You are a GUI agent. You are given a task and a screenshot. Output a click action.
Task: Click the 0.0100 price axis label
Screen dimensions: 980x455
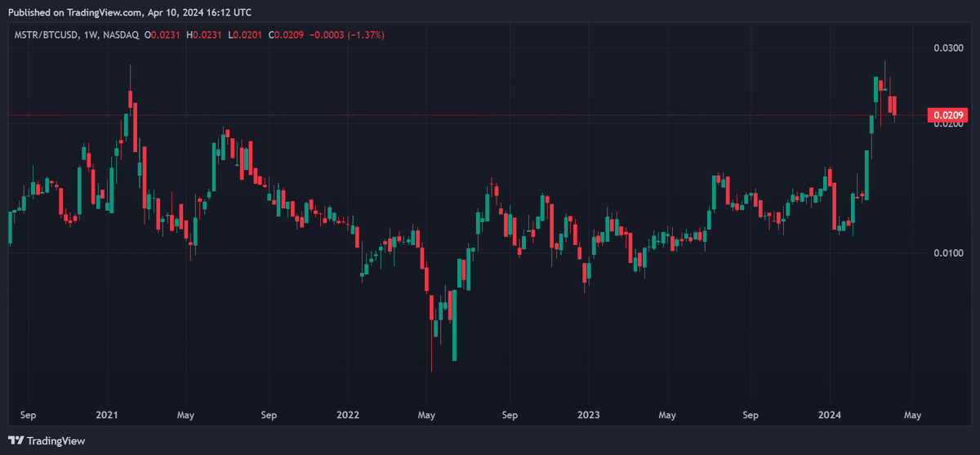[947, 253]
